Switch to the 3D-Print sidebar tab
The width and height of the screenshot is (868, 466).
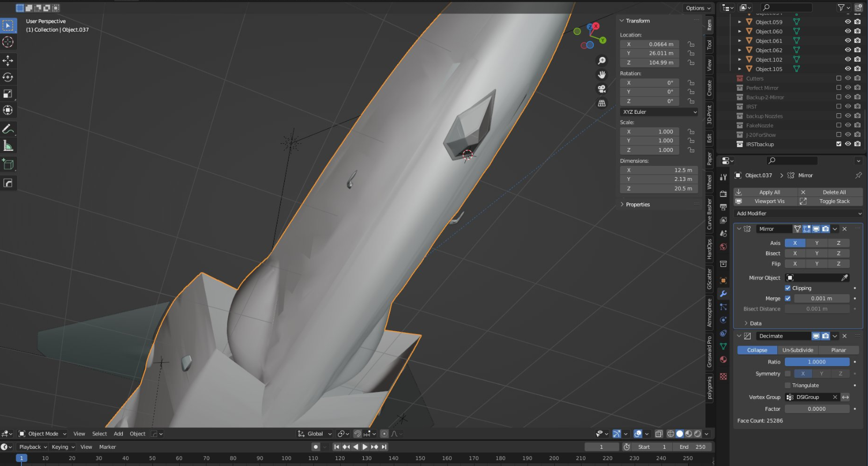click(x=709, y=114)
